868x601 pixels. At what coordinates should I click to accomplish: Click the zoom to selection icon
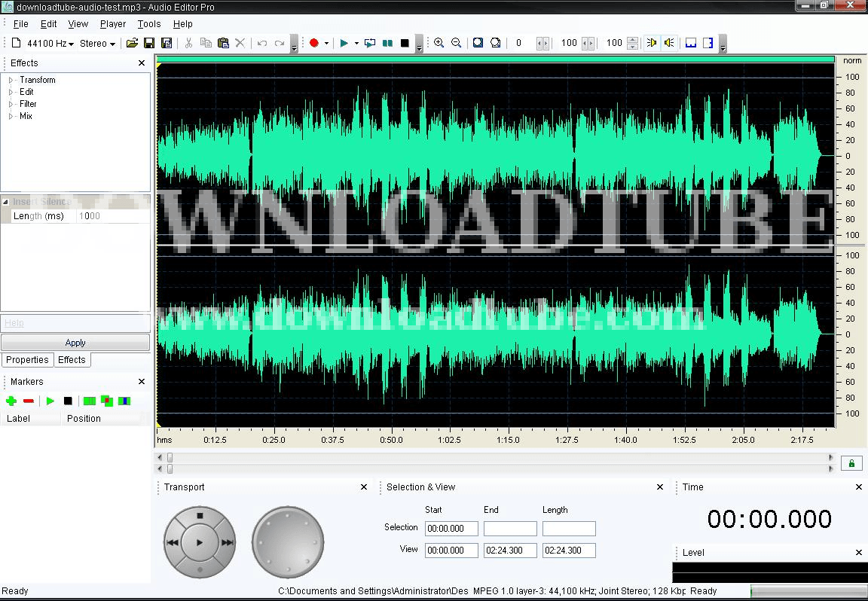[x=478, y=43]
